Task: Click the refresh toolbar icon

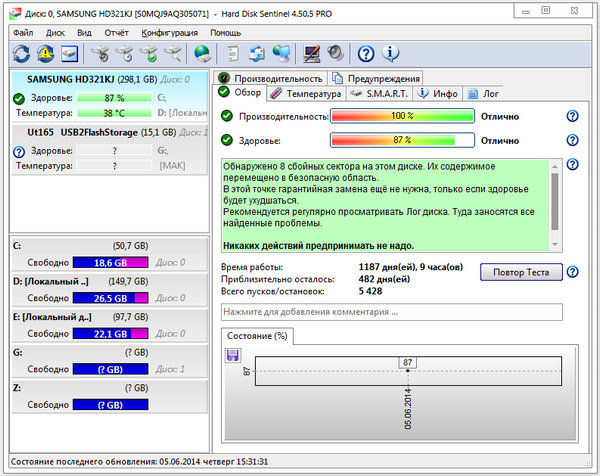Action: click(x=21, y=53)
